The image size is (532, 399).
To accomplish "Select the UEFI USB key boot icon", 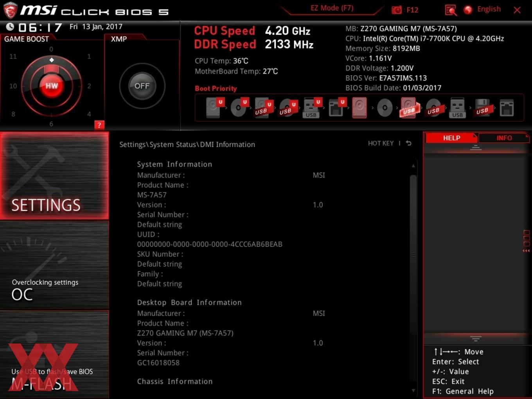I will coord(312,108).
